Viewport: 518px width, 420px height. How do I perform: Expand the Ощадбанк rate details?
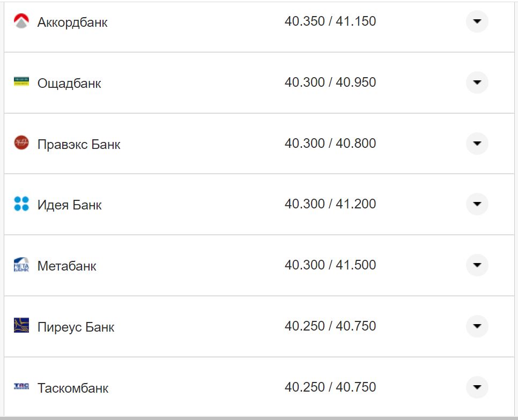coord(477,82)
